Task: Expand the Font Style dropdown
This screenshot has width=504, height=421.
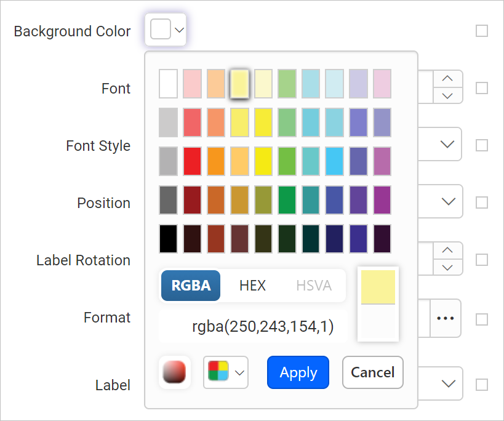Action: click(447, 144)
